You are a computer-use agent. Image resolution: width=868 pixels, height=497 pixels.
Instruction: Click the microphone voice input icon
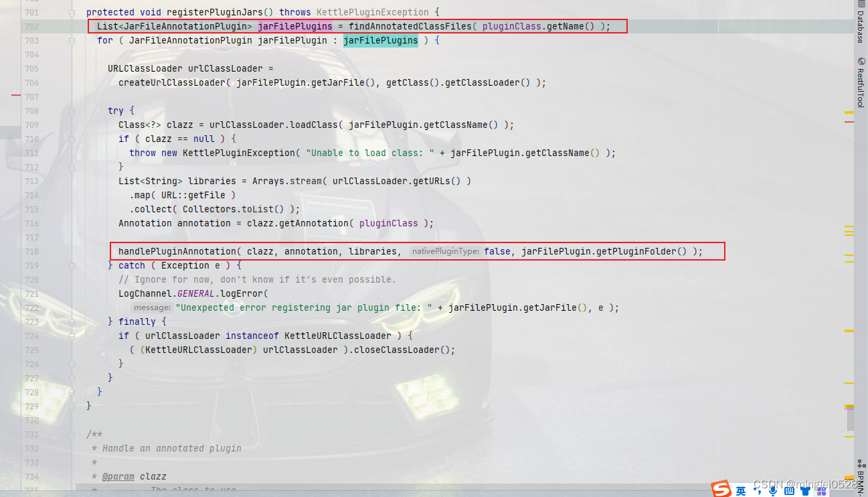[773, 490]
